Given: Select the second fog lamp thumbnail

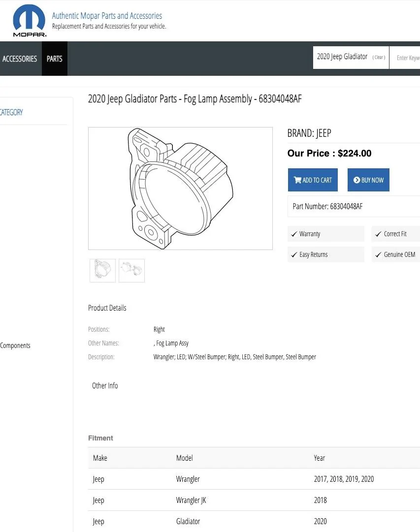Looking at the screenshot, I should 132,270.
